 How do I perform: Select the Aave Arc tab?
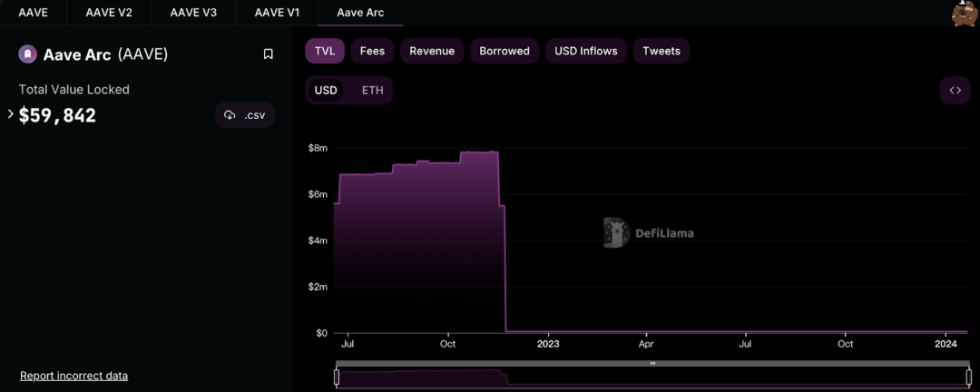pyautogui.click(x=360, y=13)
